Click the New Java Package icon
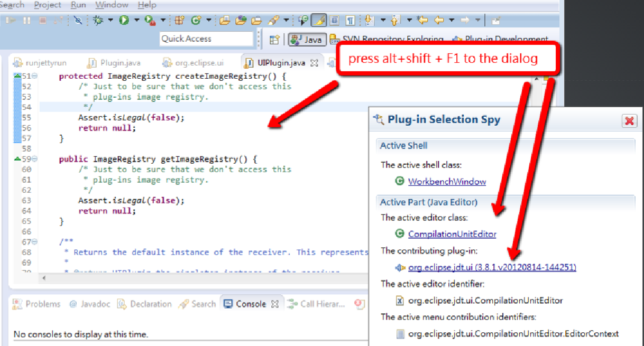This screenshot has width=644, height=346. click(180, 21)
